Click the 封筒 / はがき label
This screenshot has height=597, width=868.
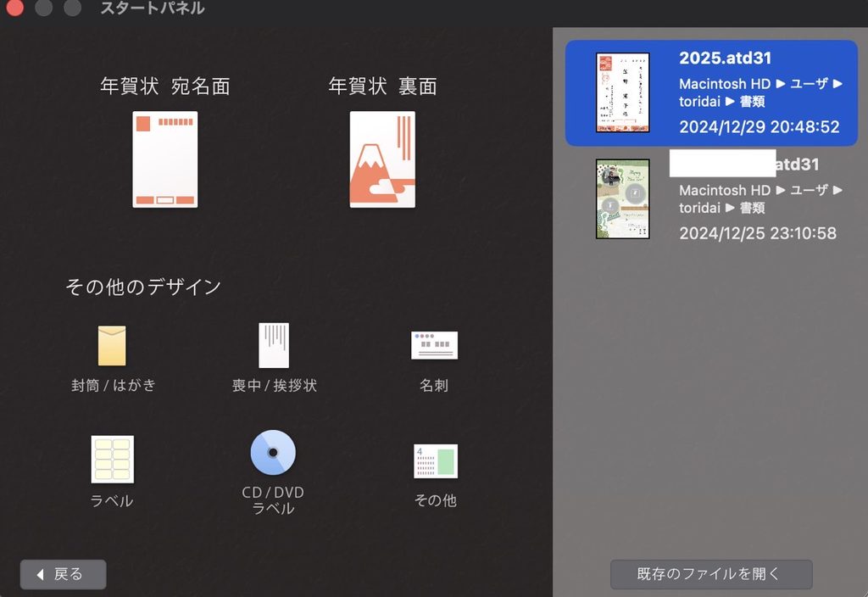coord(114,386)
